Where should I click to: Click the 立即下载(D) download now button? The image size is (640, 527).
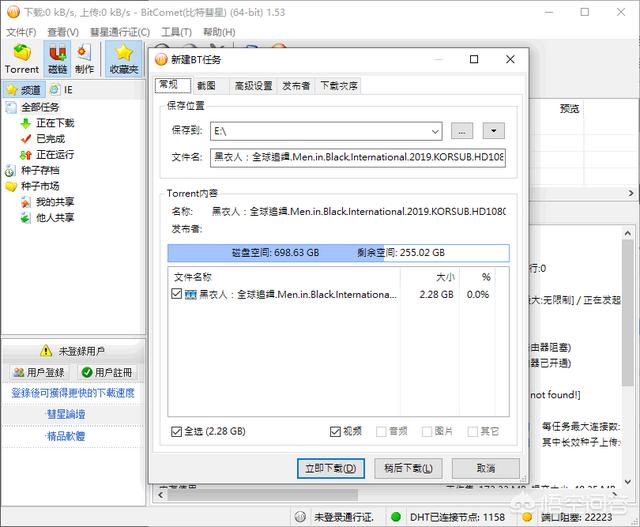(x=331, y=468)
